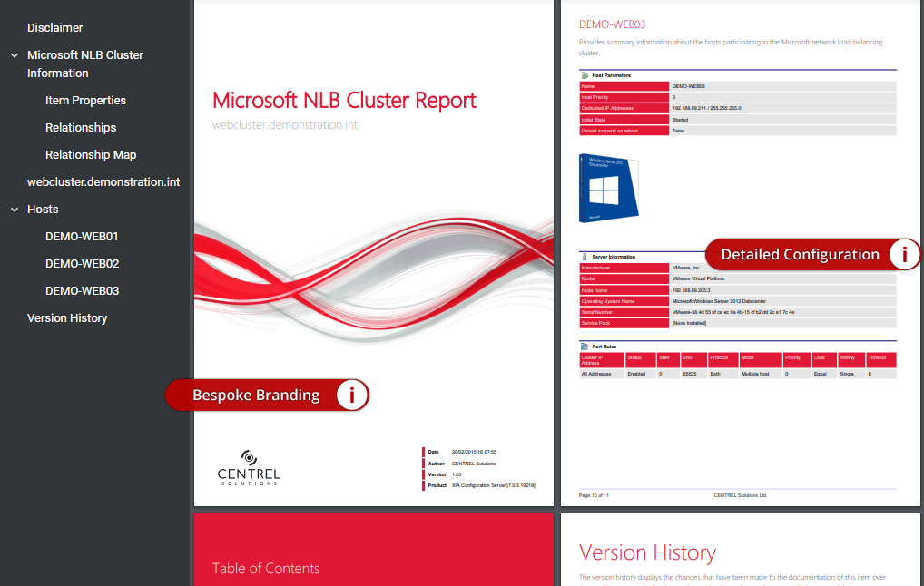This screenshot has width=924, height=586.
Task: Click the Server Information section icon
Action: pos(585,257)
